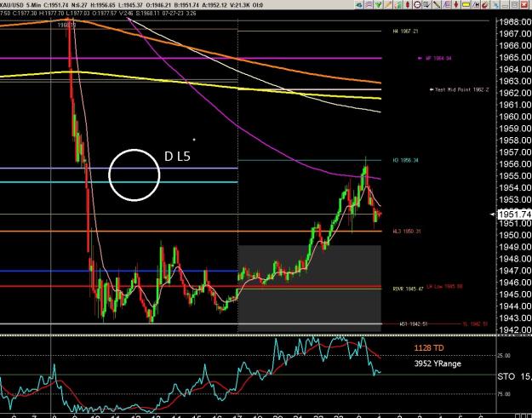
Task: Click the Yest Mid Point label
Action: click(x=460, y=89)
